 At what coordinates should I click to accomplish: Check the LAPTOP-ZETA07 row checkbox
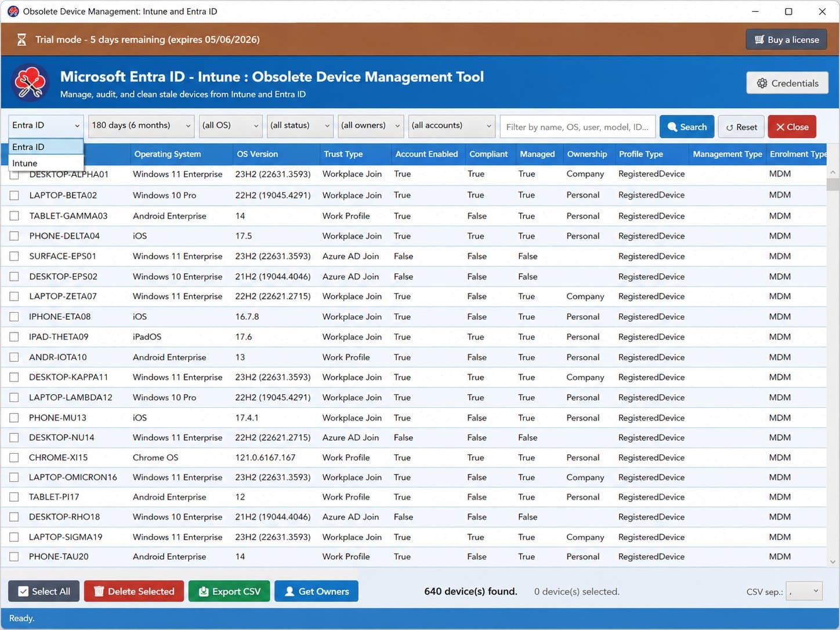coord(15,296)
